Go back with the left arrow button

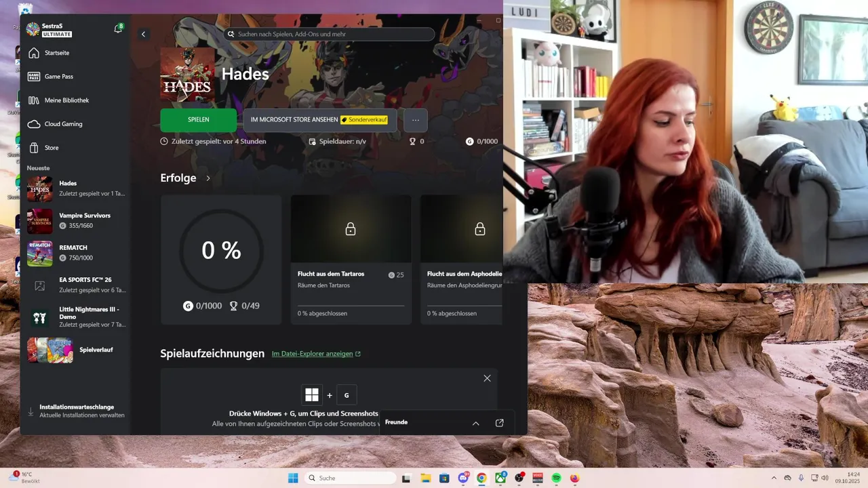click(143, 34)
